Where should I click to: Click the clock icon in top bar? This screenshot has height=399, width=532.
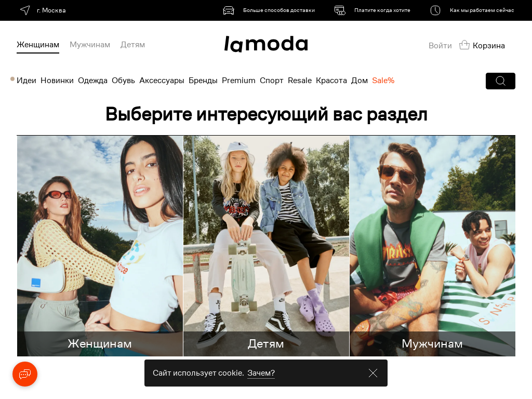pos(435,10)
